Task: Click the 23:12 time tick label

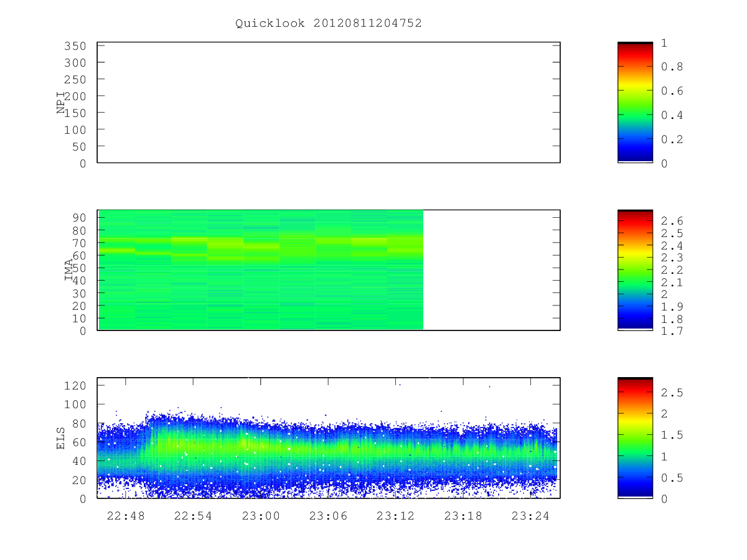Action: coord(395,515)
